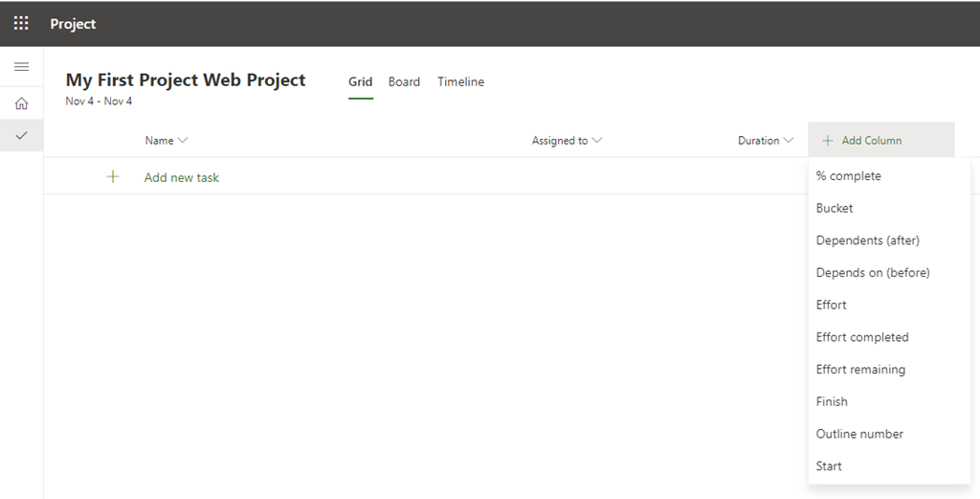The width and height of the screenshot is (980, 499).
Task: Click the project title My First Project Web Project
Action: point(186,80)
